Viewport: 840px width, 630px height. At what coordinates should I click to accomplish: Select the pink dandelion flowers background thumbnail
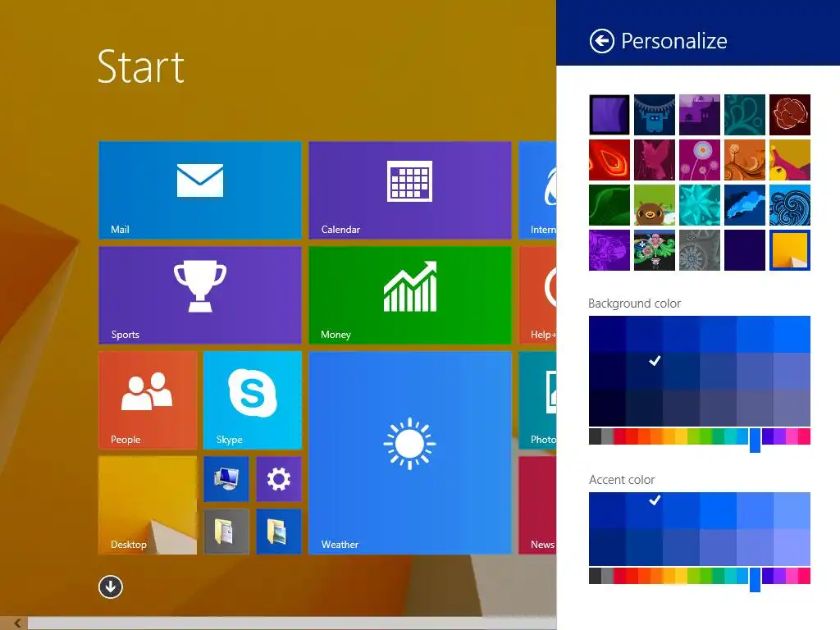click(x=700, y=160)
